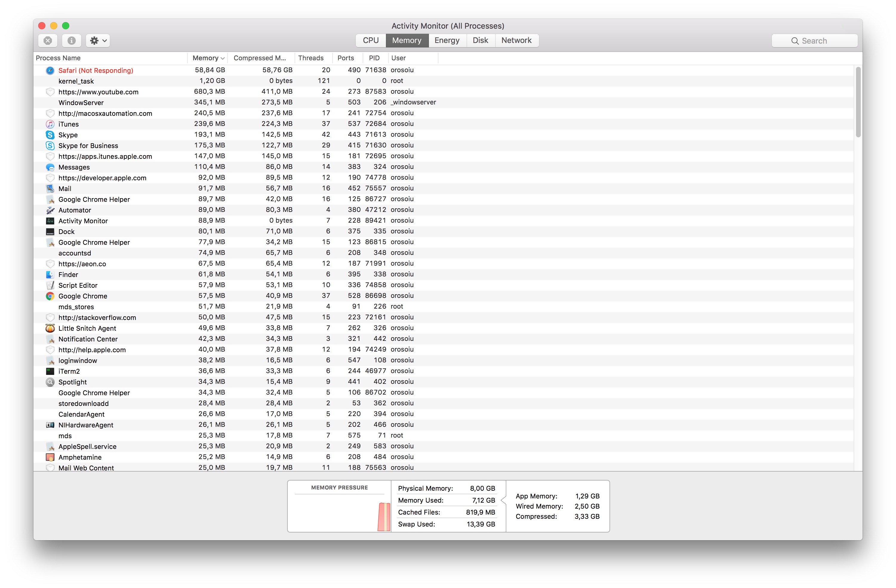Screen dimensions: 896x588
Task: Inspect process with the info toolbar button
Action: click(x=72, y=41)
